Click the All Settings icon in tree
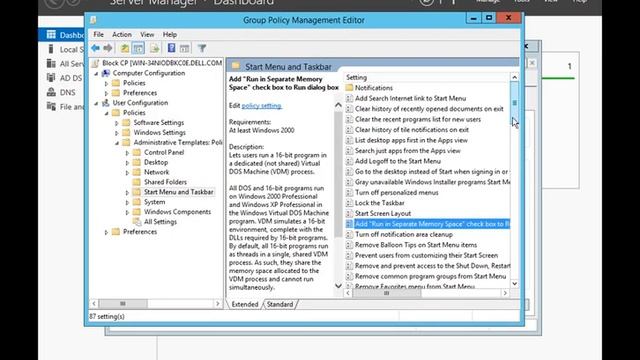This screenshot has width=640, height=360. tap(137, 222)
